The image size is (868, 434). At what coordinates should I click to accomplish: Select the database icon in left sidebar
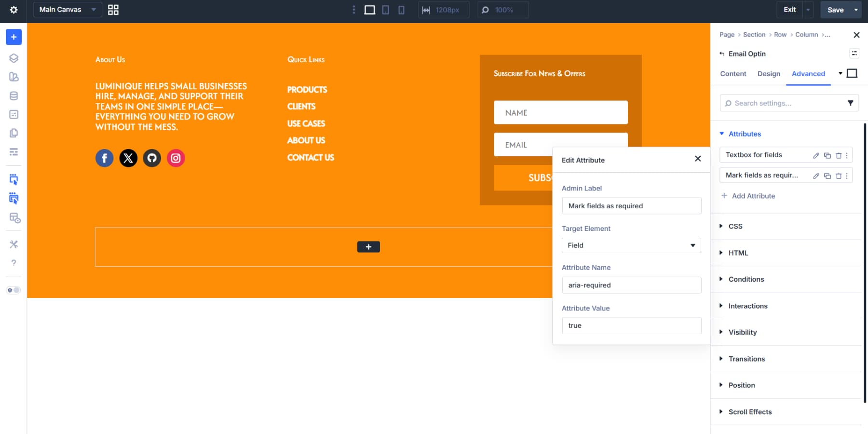point(14,95)
